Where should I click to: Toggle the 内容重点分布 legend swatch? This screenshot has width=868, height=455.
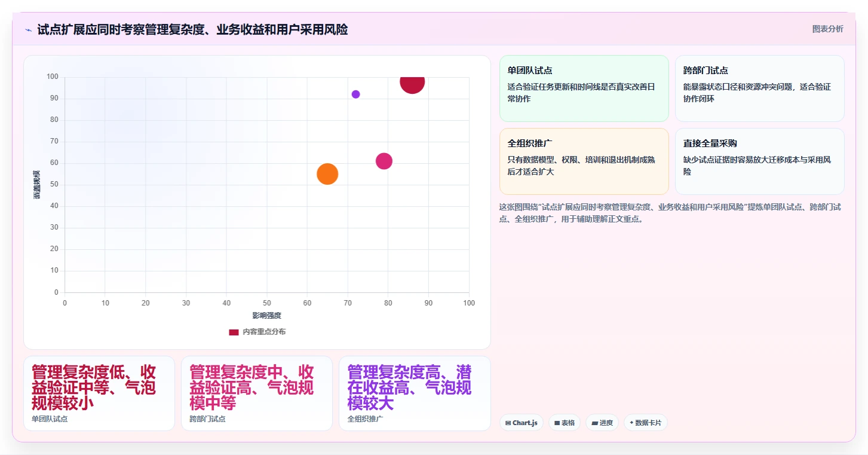[x=234, y=332]
